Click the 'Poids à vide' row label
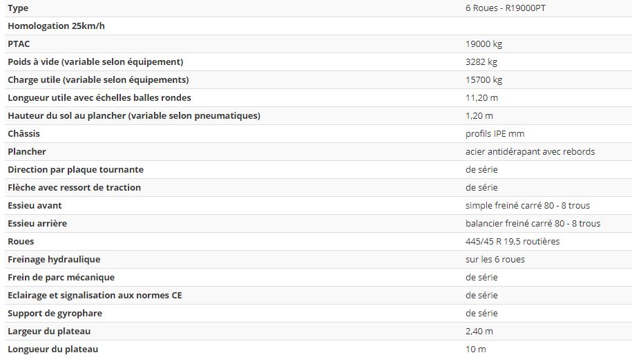This screenshot has width=632, height=364. pos(95,62)
